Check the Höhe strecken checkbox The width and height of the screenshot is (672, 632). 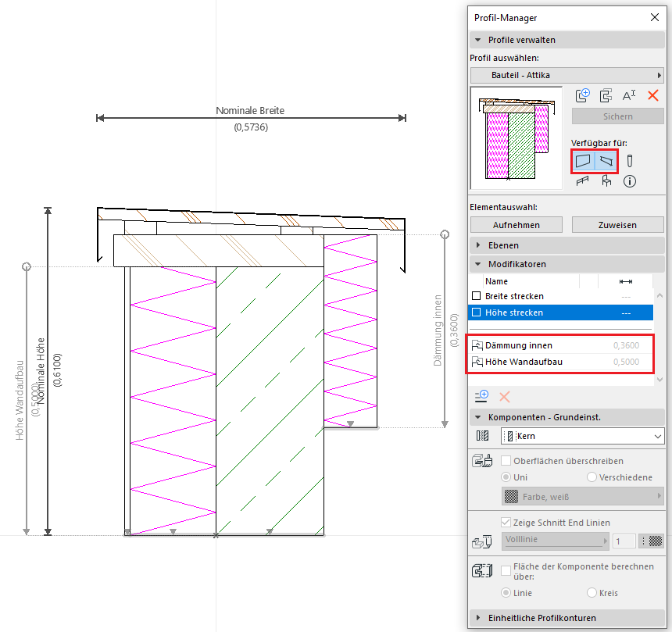pos(477,312)
